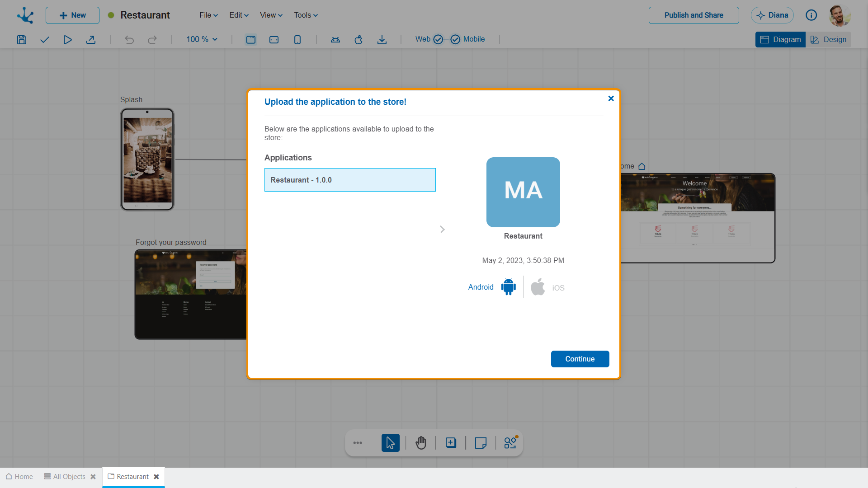The image size is (868, 488).
Task: Click the right chevron next to the applications list
Action: pyautogui.click(x=442, y=230)
